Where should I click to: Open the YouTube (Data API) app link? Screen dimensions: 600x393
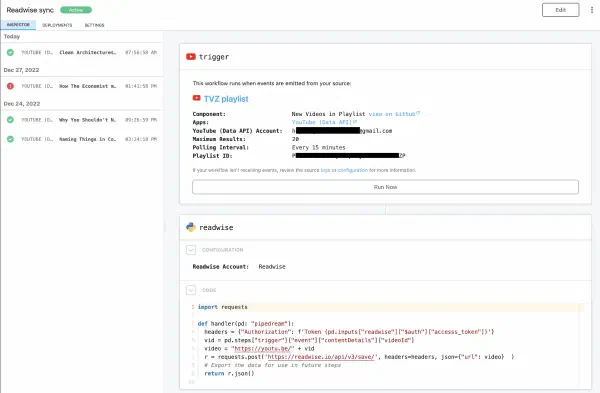click(324, 122)
